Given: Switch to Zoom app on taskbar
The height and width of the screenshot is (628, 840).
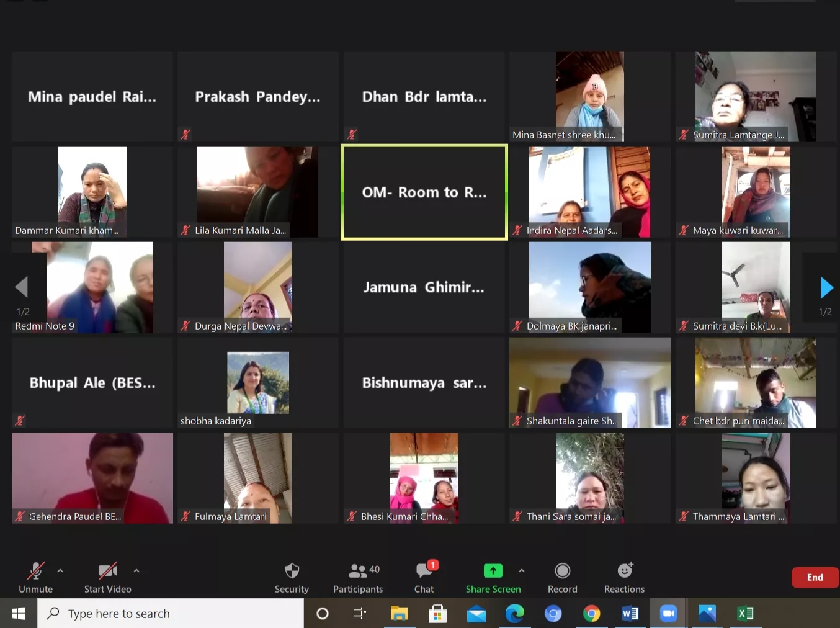Looking at the screenshot, I should click(668, 613).
